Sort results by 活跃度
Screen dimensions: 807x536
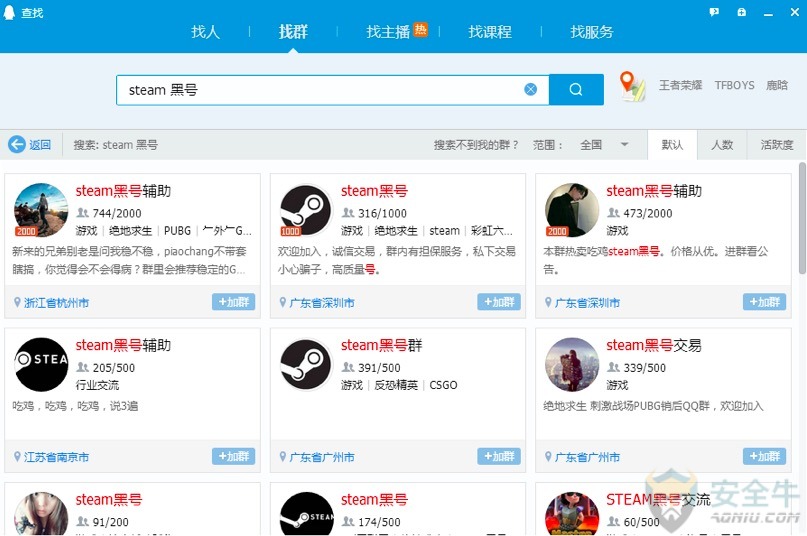pos(777,145)
